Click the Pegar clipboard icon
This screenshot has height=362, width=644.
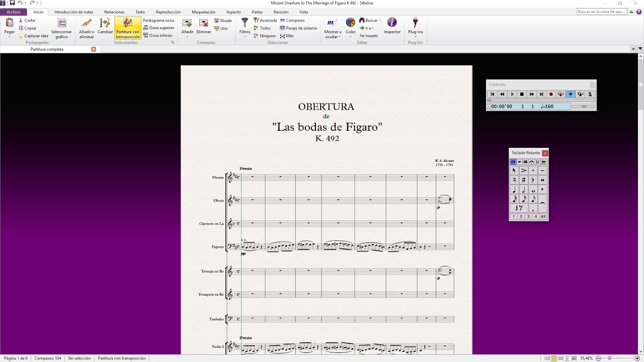(10, 23)
